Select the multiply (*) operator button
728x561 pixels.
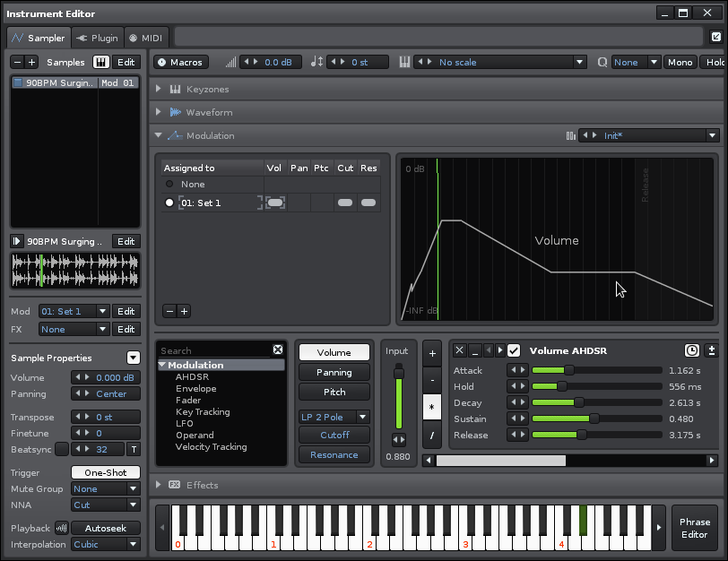431,406
